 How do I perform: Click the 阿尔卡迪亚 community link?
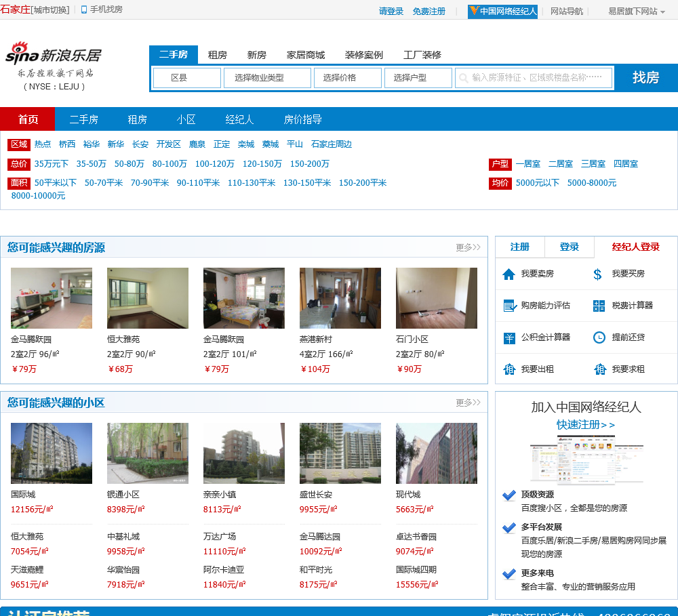click(x=224, y=570)
